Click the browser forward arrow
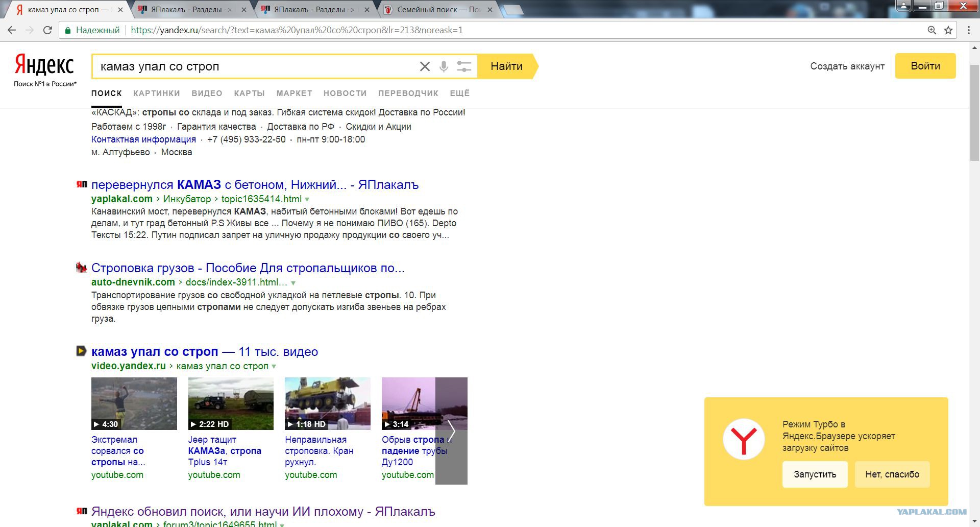The image size is (980, 527). point(30,30)
